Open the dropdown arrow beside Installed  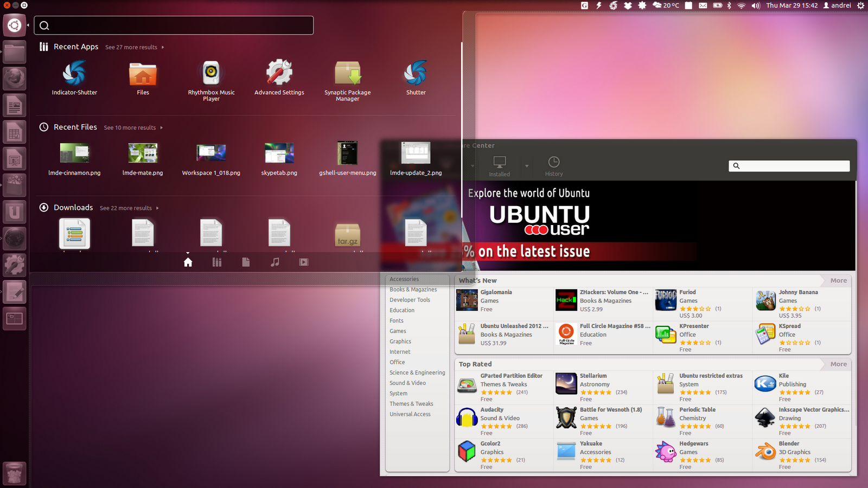coord(526,165)
